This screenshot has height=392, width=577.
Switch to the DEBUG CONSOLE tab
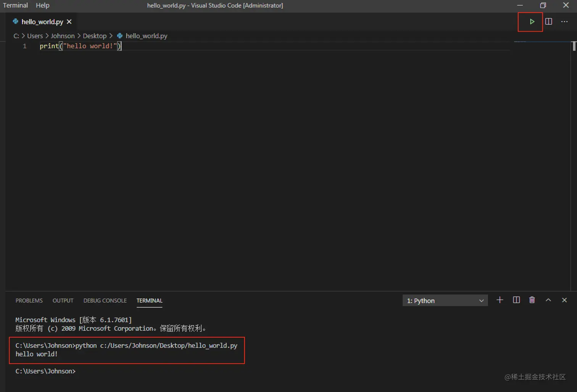click(x=105, y=300)
